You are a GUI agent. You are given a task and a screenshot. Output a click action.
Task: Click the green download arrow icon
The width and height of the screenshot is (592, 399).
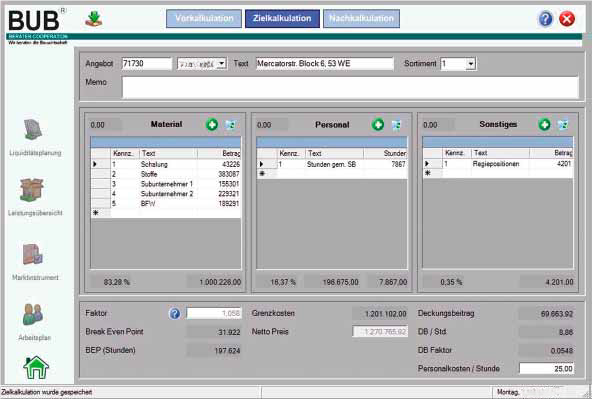click(94, 19)
